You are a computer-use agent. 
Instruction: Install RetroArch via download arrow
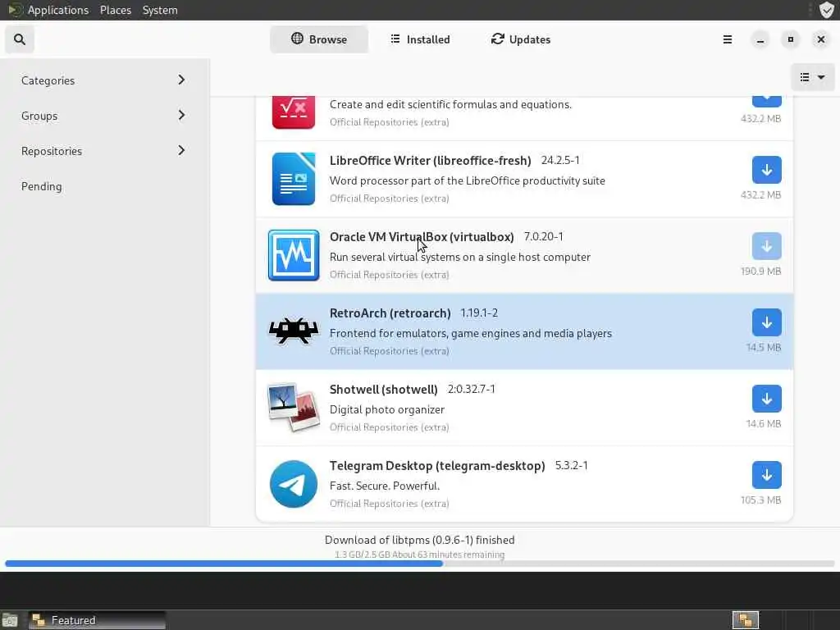pyautogui.click(x=767, y=322)
